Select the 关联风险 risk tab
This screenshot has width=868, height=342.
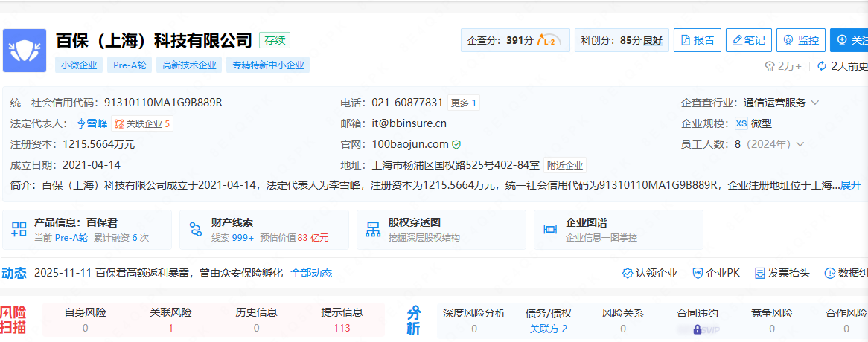click(170, 320)
